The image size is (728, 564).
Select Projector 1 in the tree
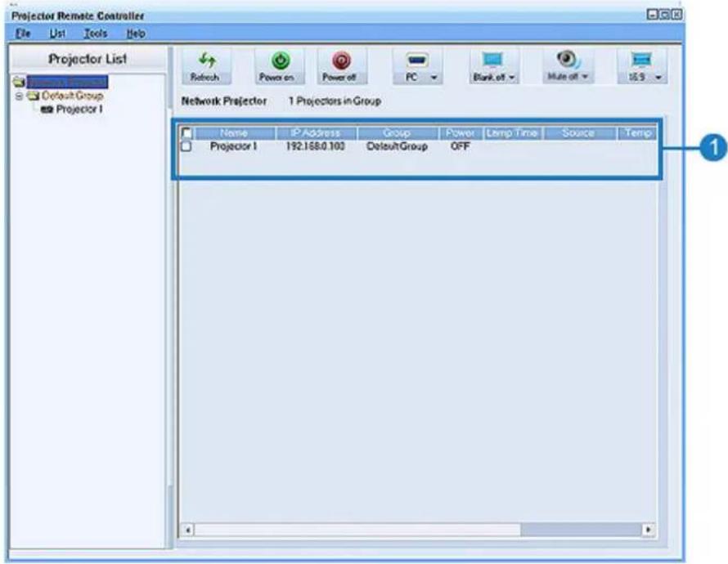pyautogui.click(x=79, y=110)
